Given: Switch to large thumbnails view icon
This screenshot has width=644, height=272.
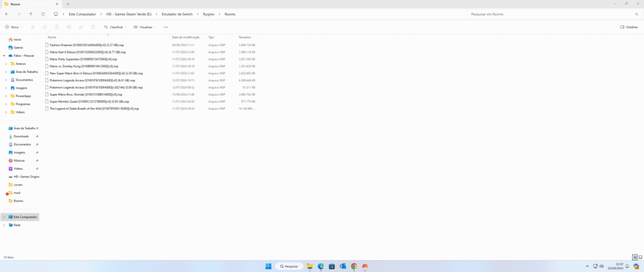Looking at the screenshot, I should click(640, 258).
